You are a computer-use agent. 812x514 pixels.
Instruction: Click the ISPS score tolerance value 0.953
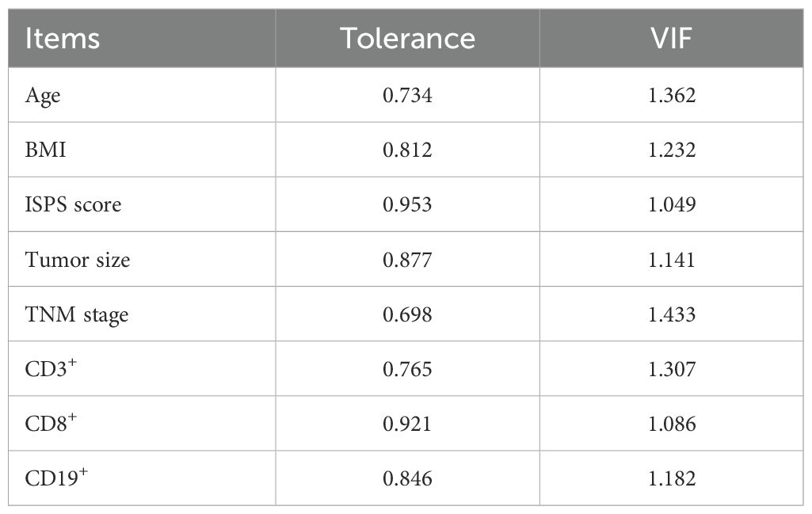click(x=407, y=204)
